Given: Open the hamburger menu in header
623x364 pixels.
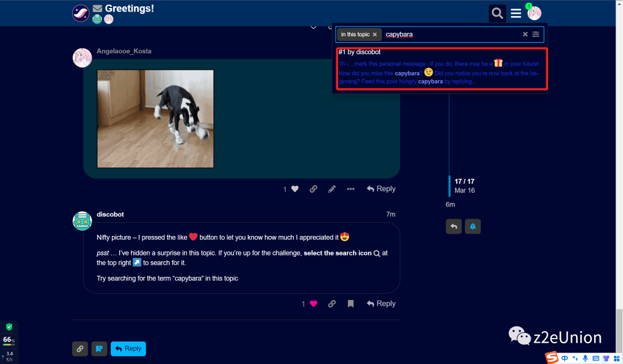Looking at the screenshot, I should click(x=516, y=13).
